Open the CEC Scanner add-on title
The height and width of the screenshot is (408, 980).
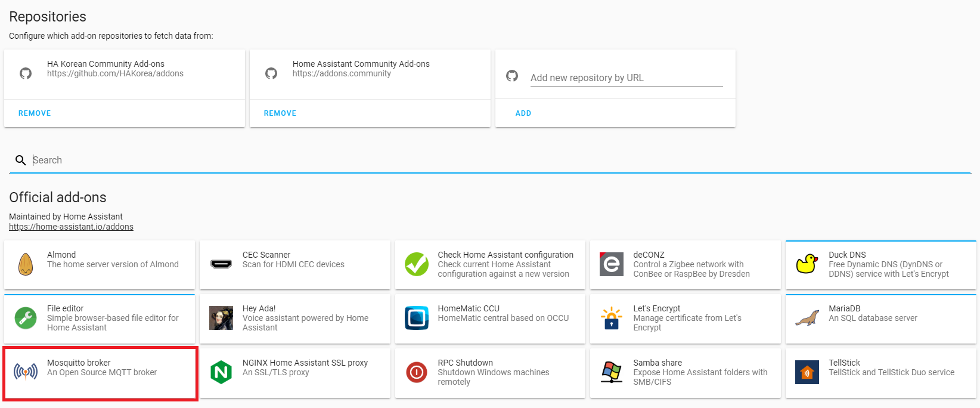click(x=266, y=255)
